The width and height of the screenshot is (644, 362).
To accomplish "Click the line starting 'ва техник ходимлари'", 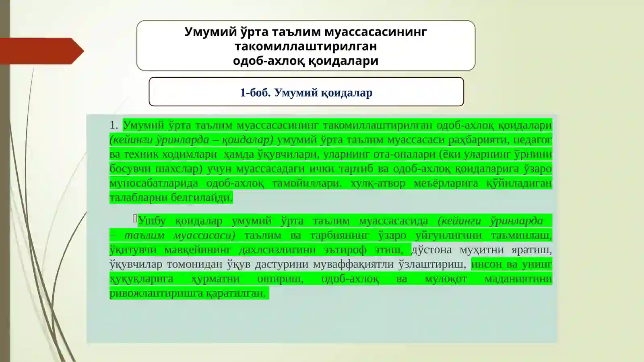I will [331, 154].
